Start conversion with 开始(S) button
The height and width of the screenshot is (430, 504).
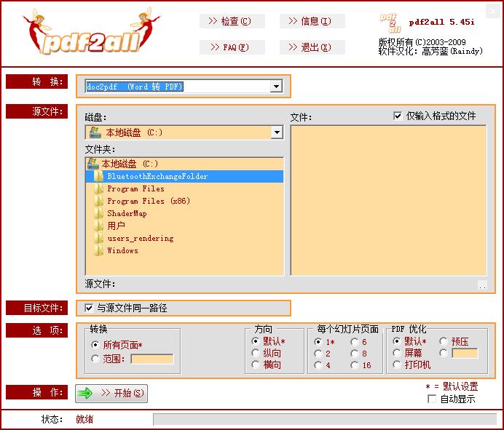(x=111, y=394)
